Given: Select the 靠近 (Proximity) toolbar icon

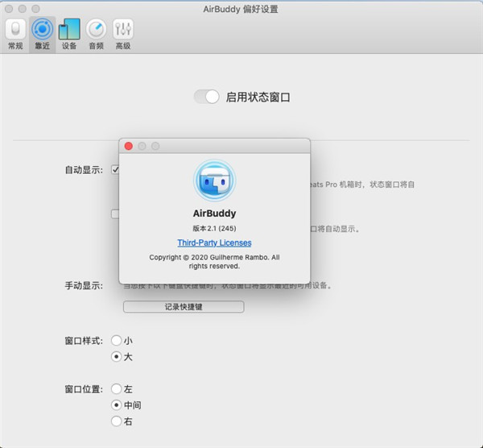Looking at the screenshot, I should 42,33.
